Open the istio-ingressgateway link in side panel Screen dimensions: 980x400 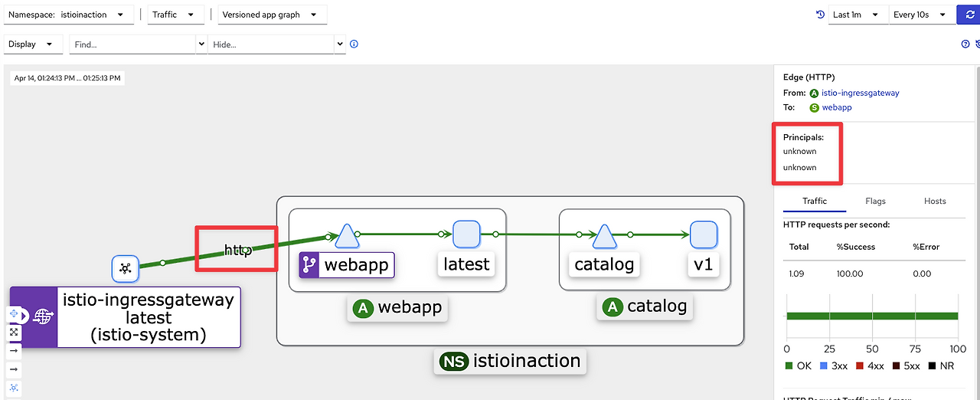click(x=861, y=93)
